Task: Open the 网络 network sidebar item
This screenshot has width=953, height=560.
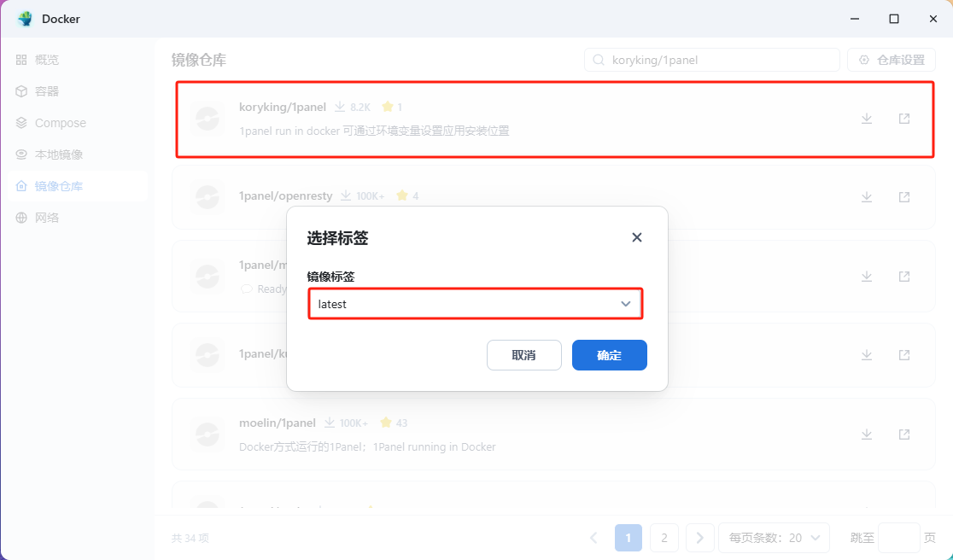Action: [78, 218]
